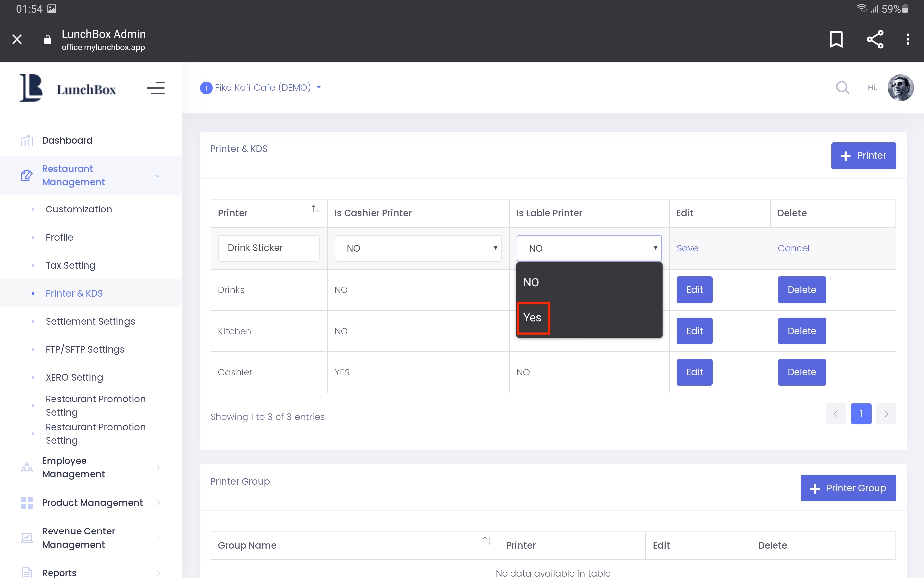Viewport: 924px width, 578px height.
Task: Sort by Group Name column arrows
Action: 487,541
